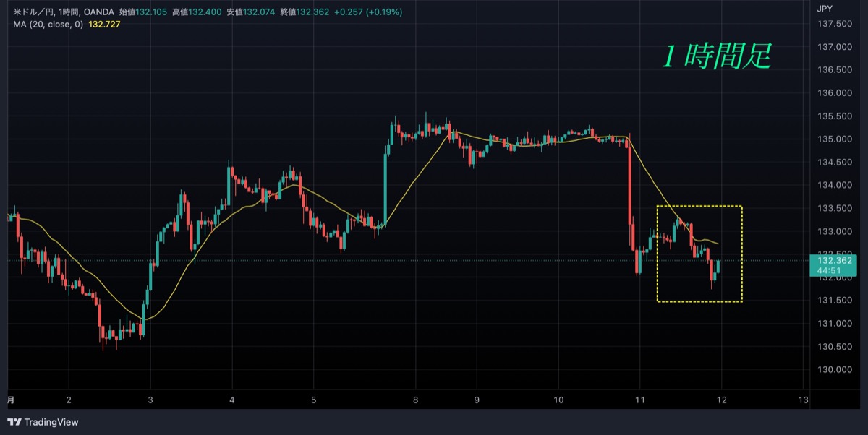Click the 136.500 price axis label
868x435 pixels.
coord(833,70)
